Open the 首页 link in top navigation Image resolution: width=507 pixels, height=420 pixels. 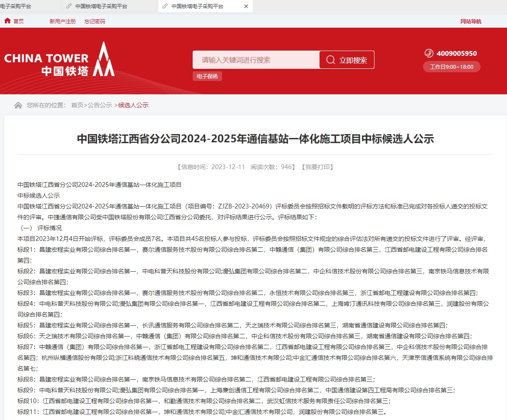tap(19, 21)
